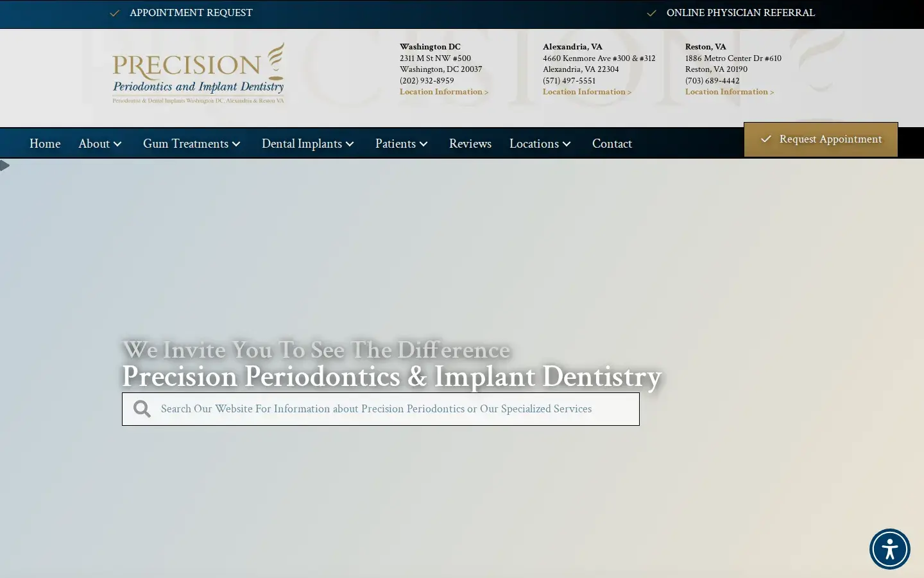Focus the website search input field
The height and width of the screenshot is (578, 924).
381,409
